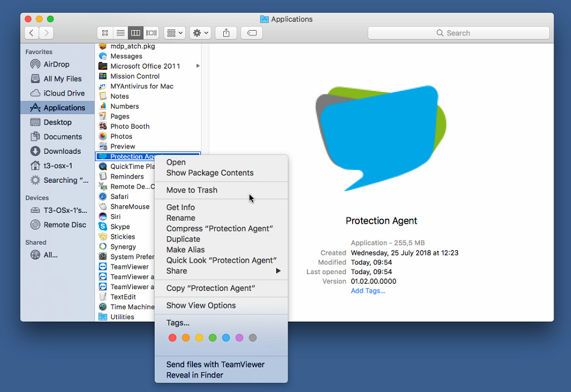The image size is (571, 392).
Task: Choose Copy "Protection Agent"
Action: point(221,288)
